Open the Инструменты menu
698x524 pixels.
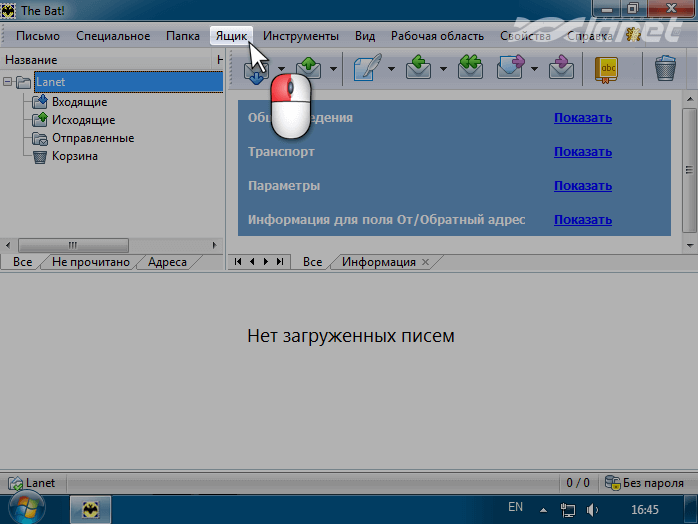[301, 36]
